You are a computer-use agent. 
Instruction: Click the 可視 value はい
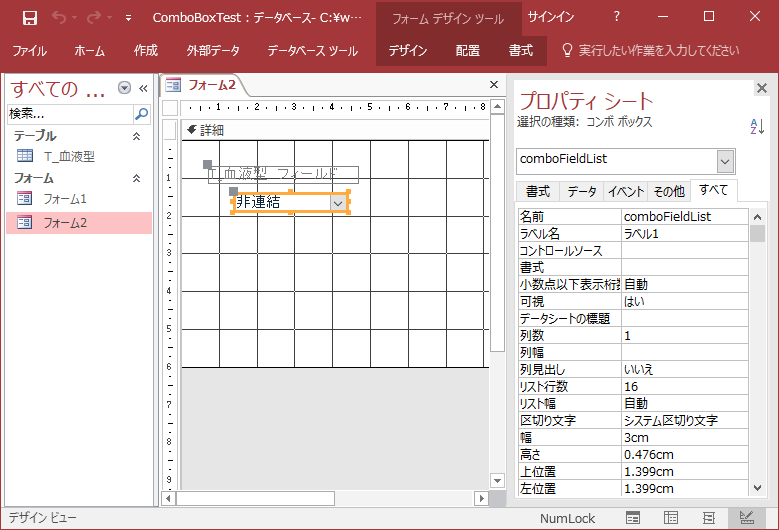[x=685, y=302]
